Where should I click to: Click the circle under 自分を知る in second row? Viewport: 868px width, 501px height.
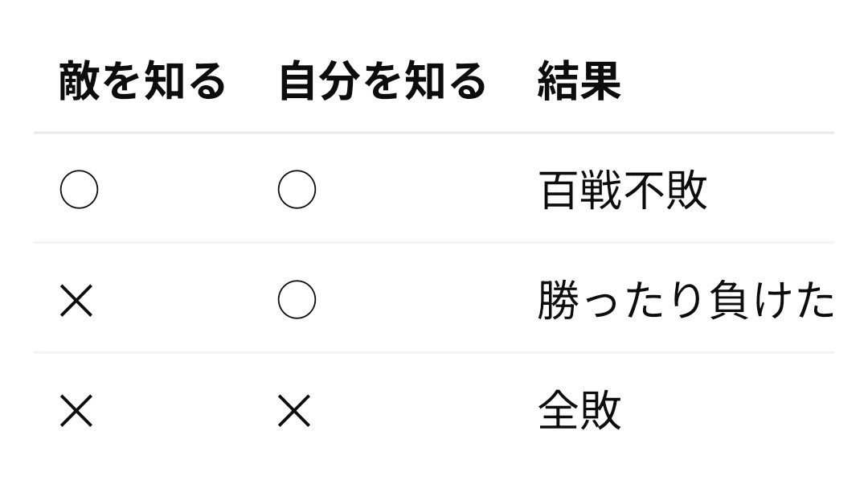click(x=297, y=301)
